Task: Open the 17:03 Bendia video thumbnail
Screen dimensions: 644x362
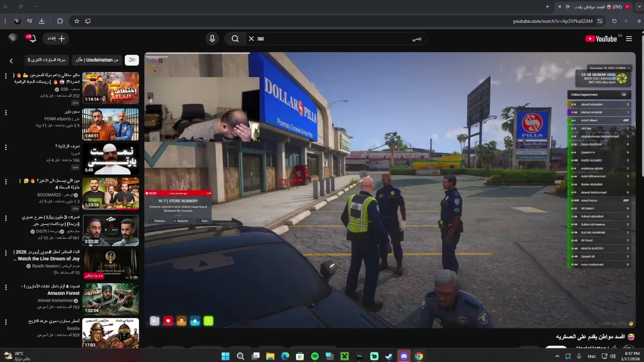Action: click(x=111, y=333)
